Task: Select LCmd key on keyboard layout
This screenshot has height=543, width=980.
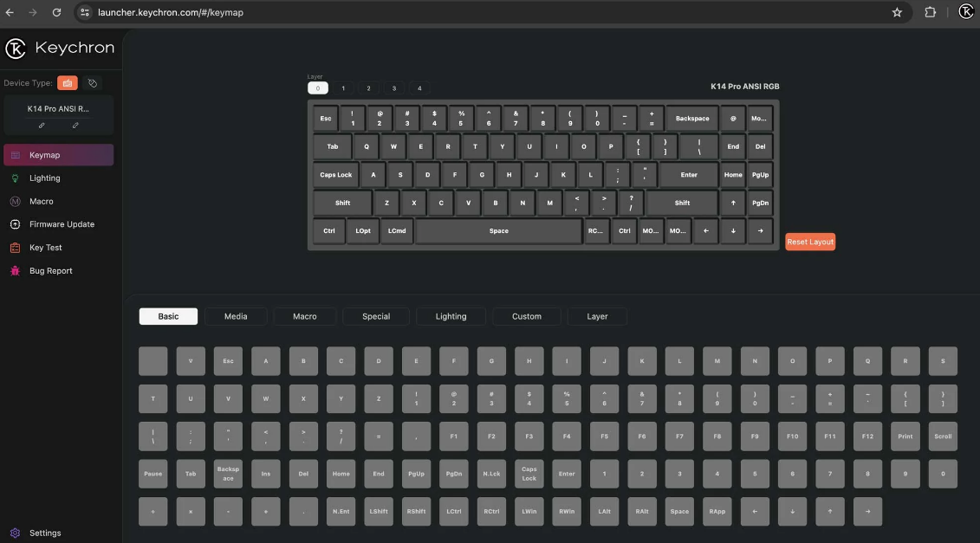Action: point(397,231)
